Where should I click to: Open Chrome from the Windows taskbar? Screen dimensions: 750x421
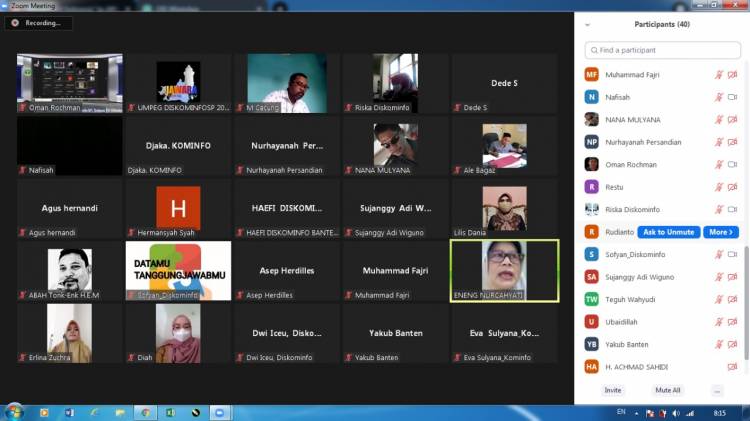pos(145,412)
